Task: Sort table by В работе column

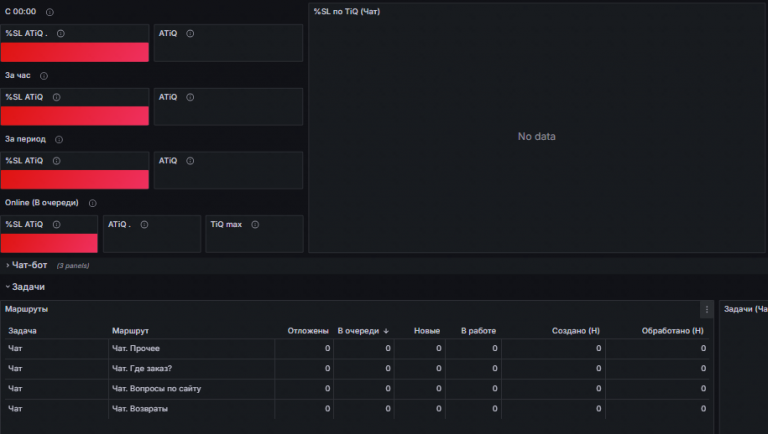Action: pyautogui.click(x=479, y=331)
